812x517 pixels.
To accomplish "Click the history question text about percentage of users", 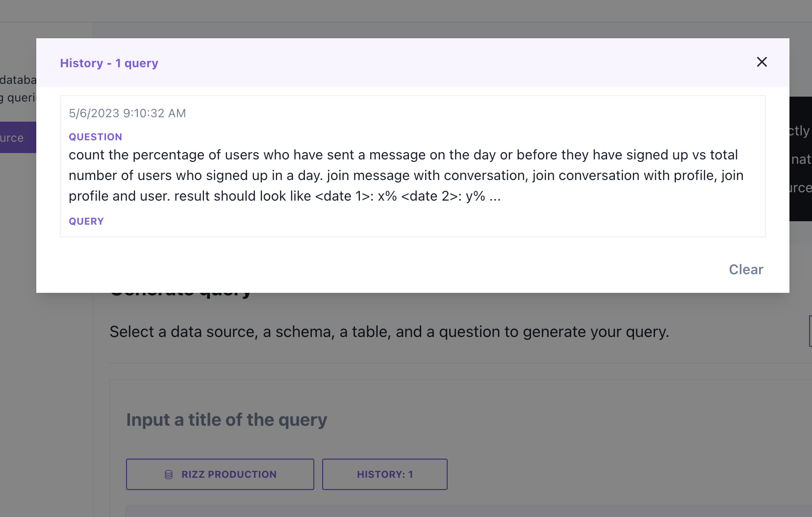I will pyautogui.click(x=406, y=176).
